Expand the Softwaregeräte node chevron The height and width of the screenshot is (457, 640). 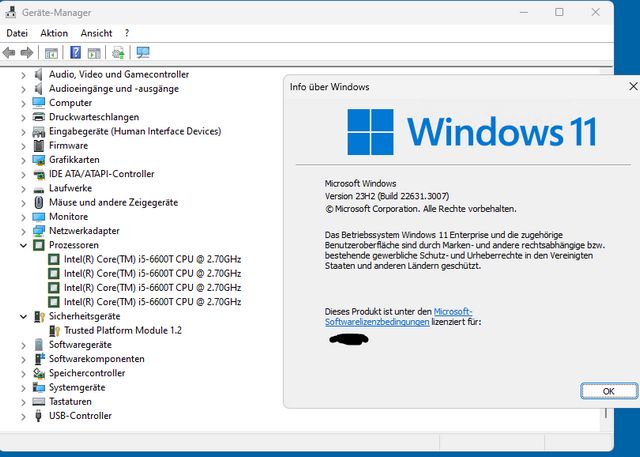(x=23, y=345)
